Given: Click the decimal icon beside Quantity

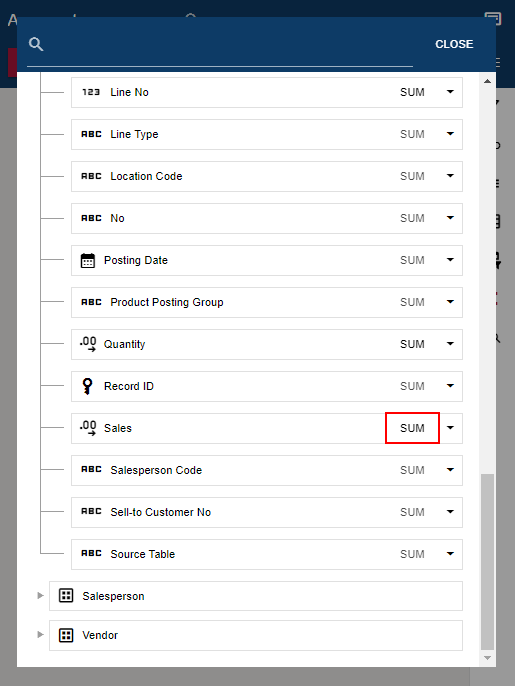Looking at the screenshot, I should tap(88, 344).
